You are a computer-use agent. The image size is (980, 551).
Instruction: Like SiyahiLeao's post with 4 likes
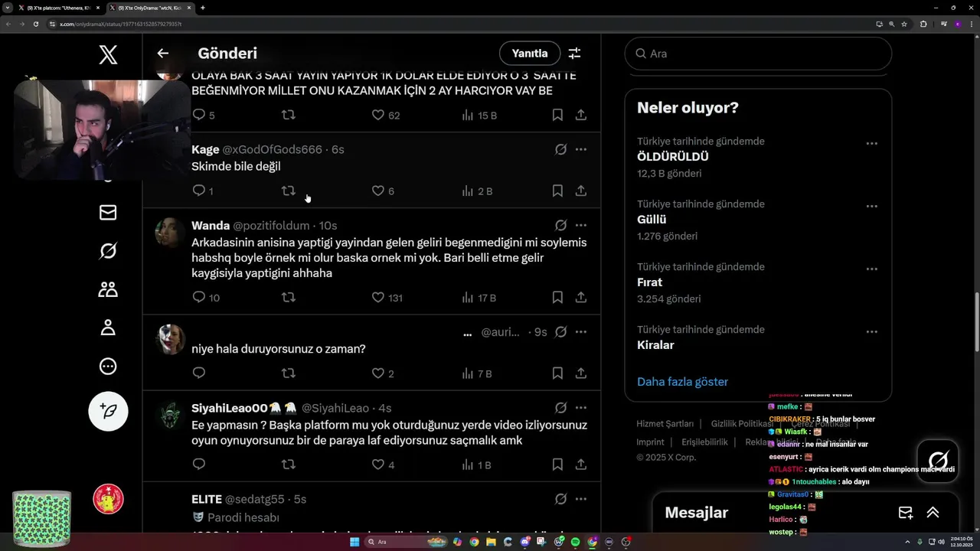(377, 465)
